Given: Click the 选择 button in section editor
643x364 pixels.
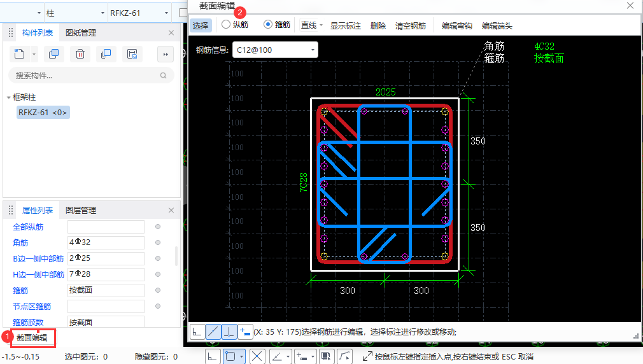Looking at the screenshot, I should coord(201,25).
